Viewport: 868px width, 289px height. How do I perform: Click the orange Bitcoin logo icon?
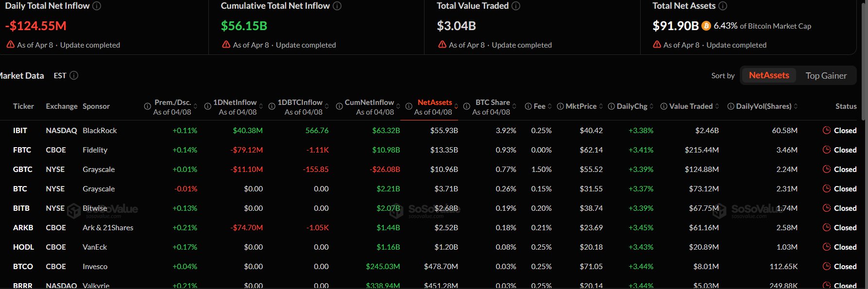point(706,26)
